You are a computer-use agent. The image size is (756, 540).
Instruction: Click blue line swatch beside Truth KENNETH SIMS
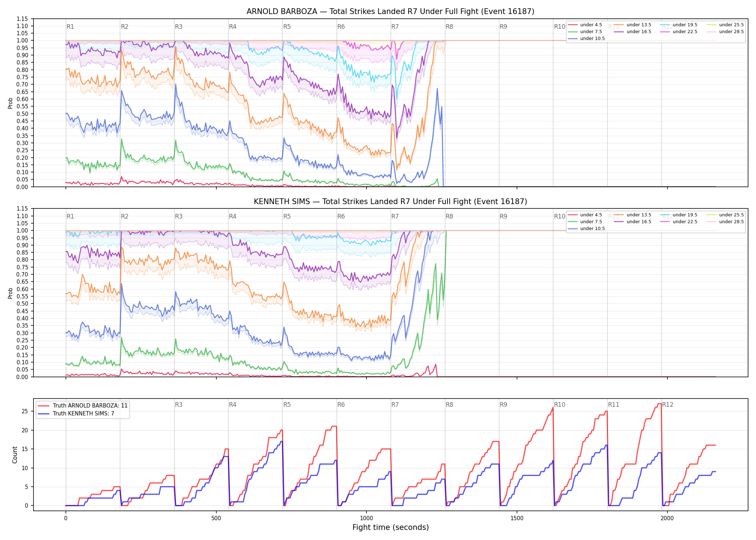click(44, 414)
